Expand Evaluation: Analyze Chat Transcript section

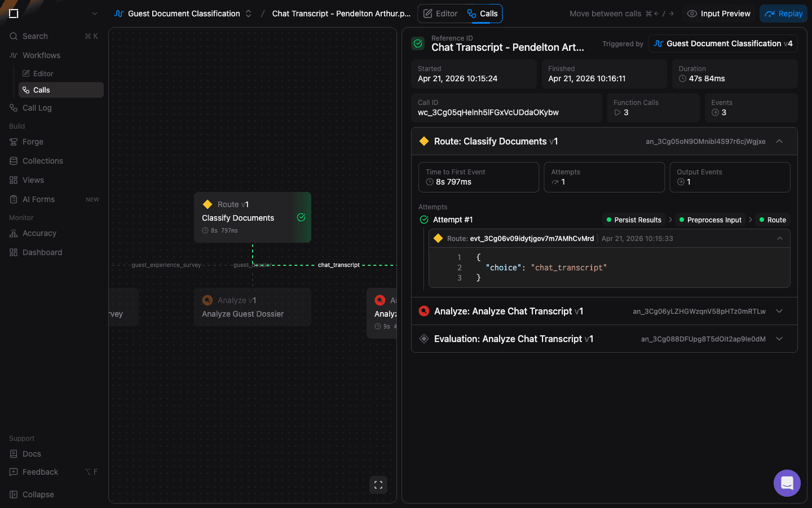click(779, 339)
